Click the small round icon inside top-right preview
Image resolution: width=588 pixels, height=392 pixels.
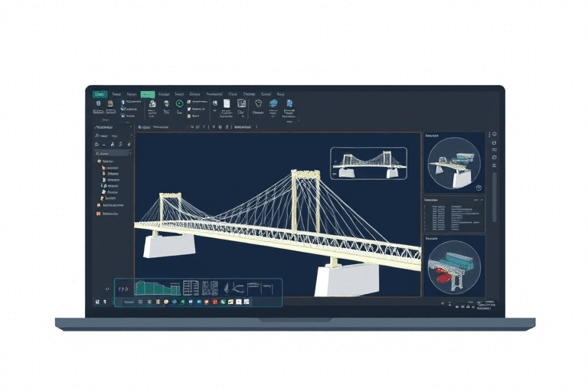478,188
